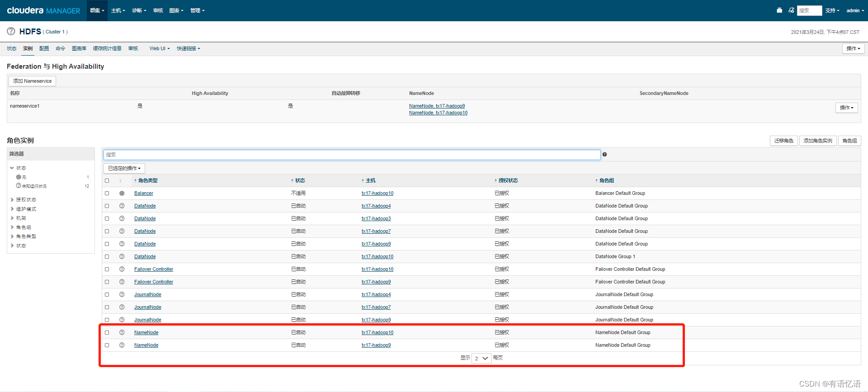The image size is (868, 392).
Task: Click the health icon on the DataNode tx17-hadoop9 row
Action: coord(122,244)
